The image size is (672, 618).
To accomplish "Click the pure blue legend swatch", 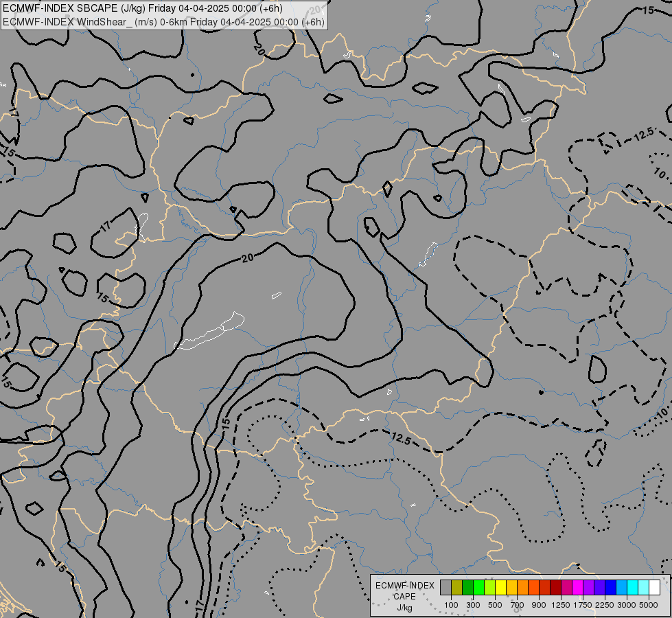I will 610,587.
